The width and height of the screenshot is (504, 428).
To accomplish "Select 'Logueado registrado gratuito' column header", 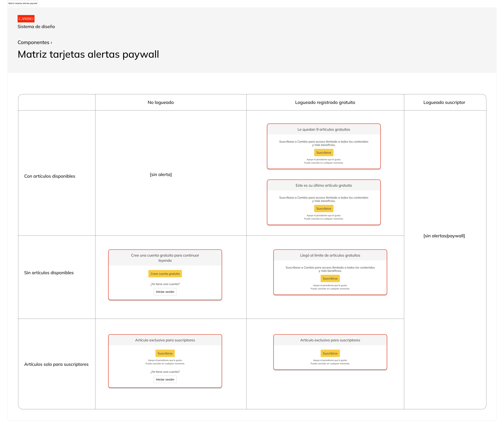I will tap(325, 102).
